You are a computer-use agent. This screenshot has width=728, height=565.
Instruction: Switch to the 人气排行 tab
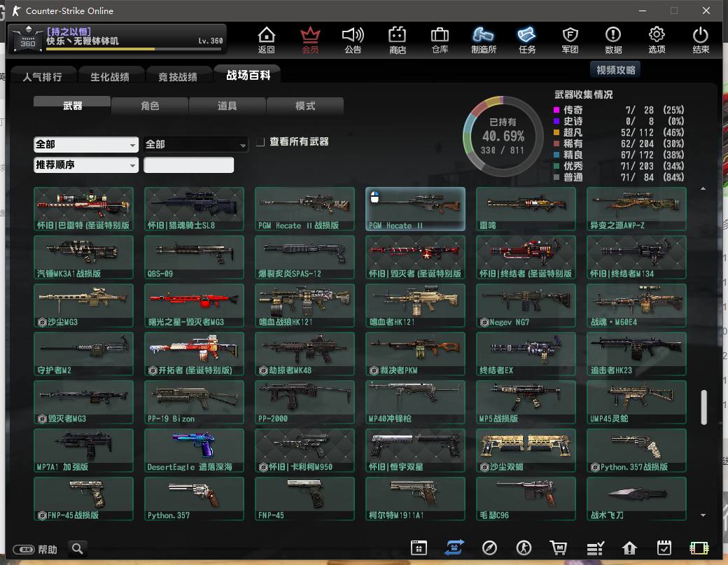click(x=42, y=76)
